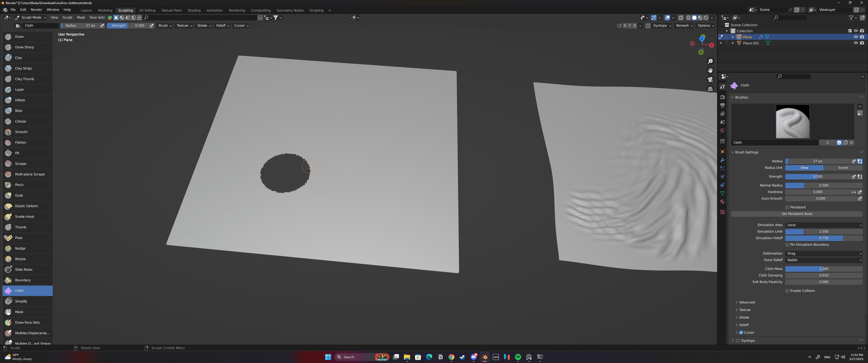Toggle Dyntopo checkbox in header
The width and height of the screenshot is (868, 363).
click(648, 26)
